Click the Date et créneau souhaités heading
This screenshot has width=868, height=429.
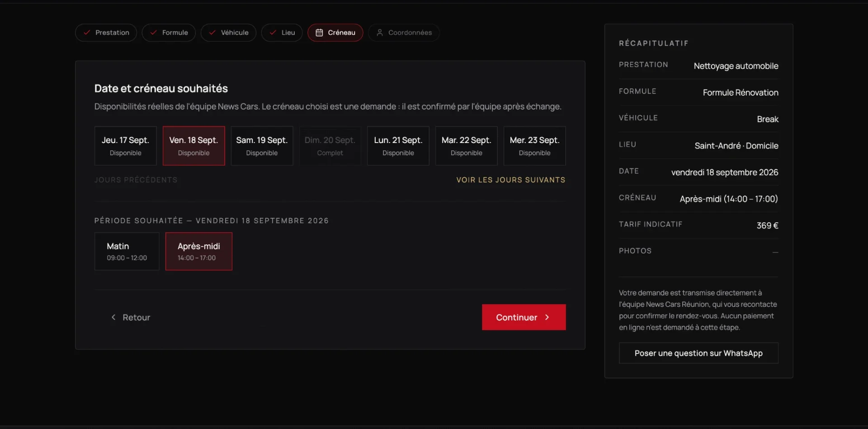coord(161,89)
